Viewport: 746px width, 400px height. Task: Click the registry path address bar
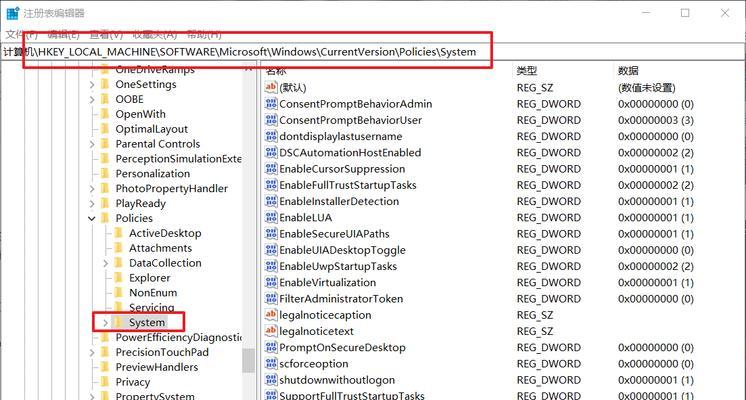point(373,52)
